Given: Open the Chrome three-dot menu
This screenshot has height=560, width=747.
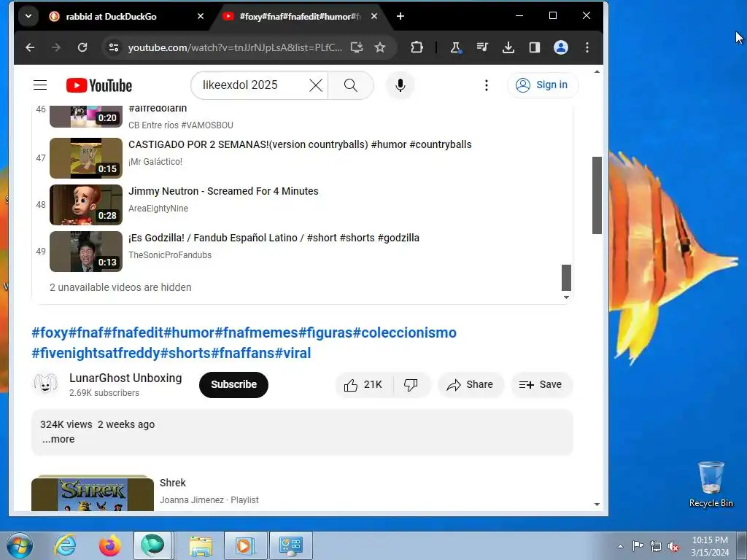Looking at the screenshot, I should 587,47.
